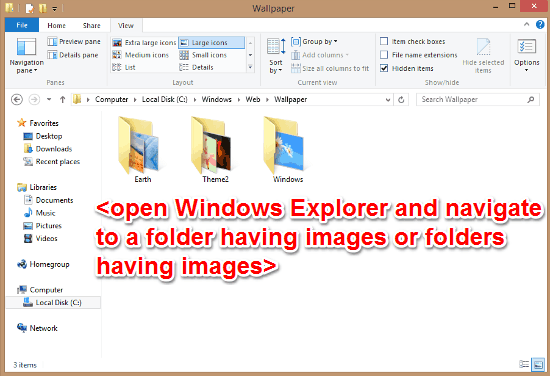
Task: Switch to List layout
Action: (124, 67)
